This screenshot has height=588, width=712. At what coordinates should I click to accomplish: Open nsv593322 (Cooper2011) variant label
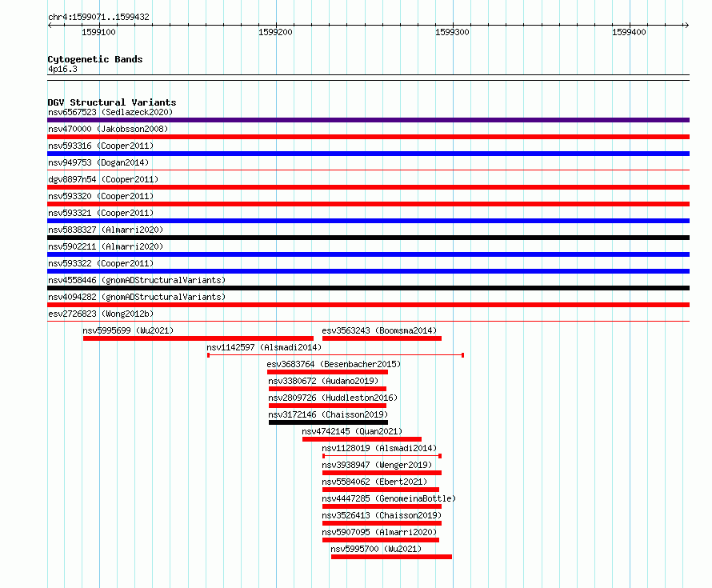[x=101, y=263]
